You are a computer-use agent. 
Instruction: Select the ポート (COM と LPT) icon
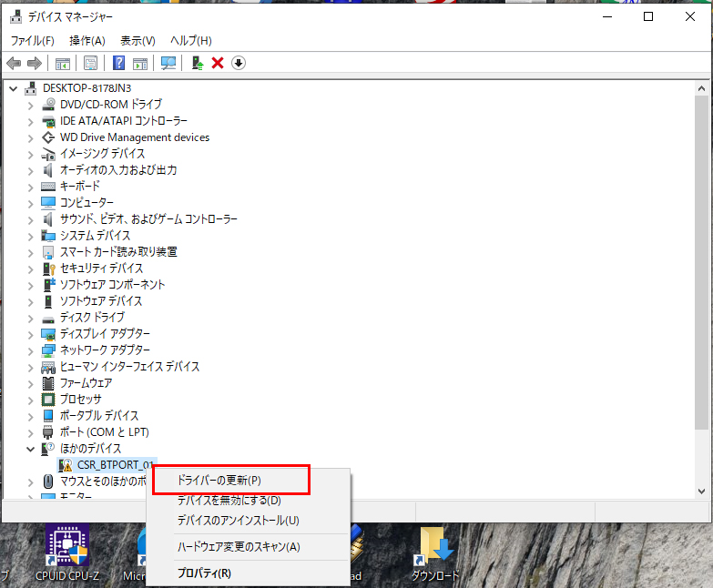coord(47,431)
